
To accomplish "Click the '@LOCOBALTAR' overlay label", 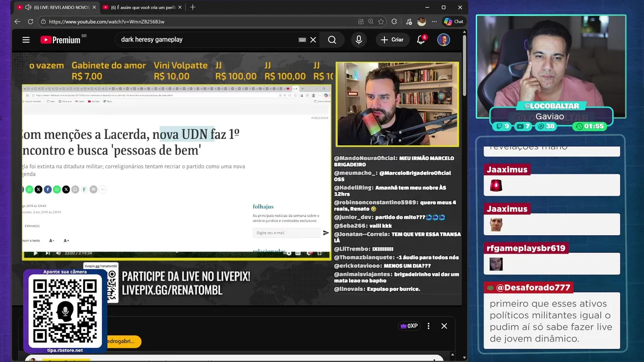I will tap(551, 106).
